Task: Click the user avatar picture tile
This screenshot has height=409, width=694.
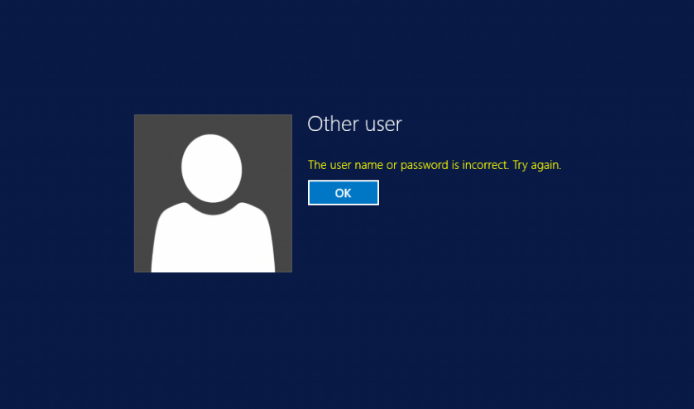Action: click(213, 193)
